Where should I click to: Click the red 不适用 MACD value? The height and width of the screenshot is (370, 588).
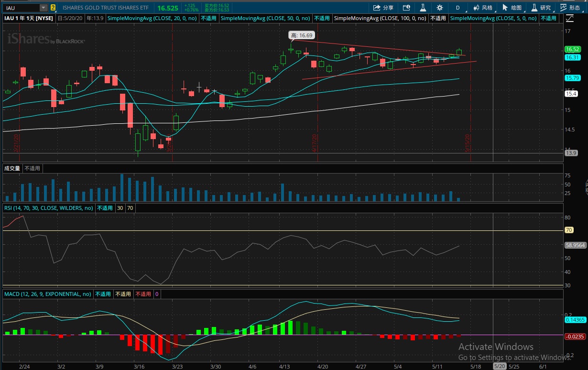(x=143, y=294)
